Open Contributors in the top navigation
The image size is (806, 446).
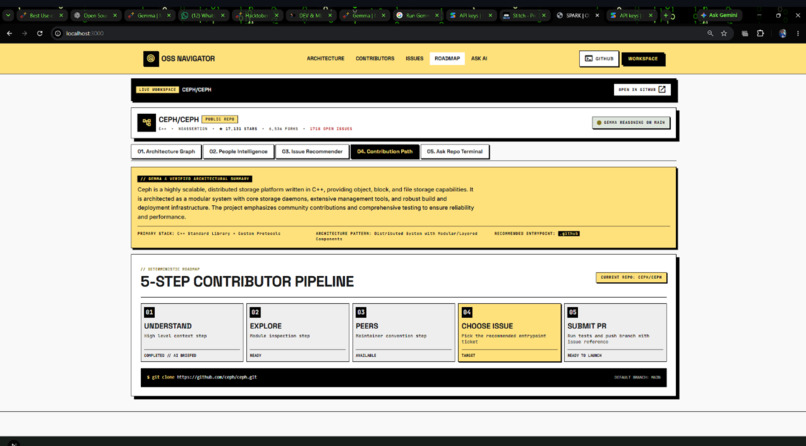click(x=375, y=59)
